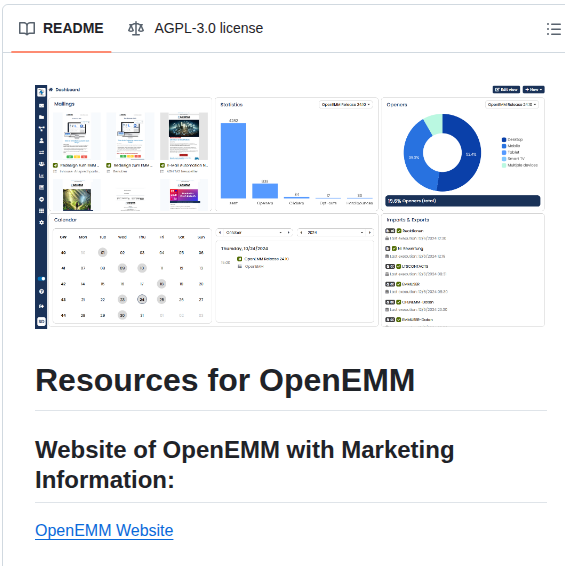Click the help question icon in dashboard sidebar

coord(42,291)
